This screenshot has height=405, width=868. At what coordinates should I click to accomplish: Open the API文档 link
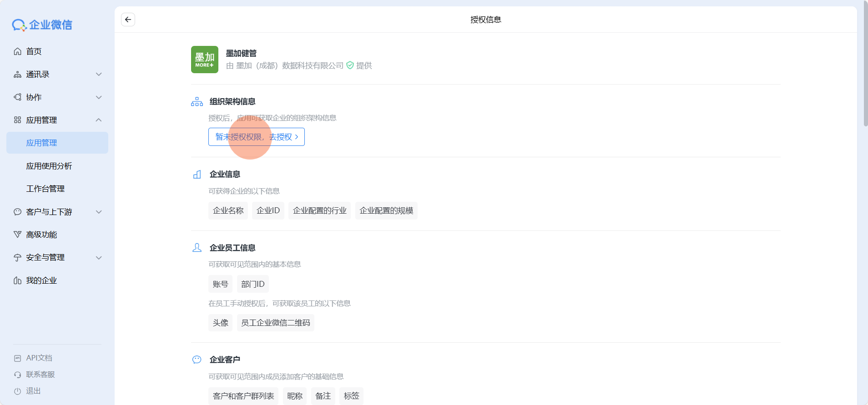[x=39, y=358]
